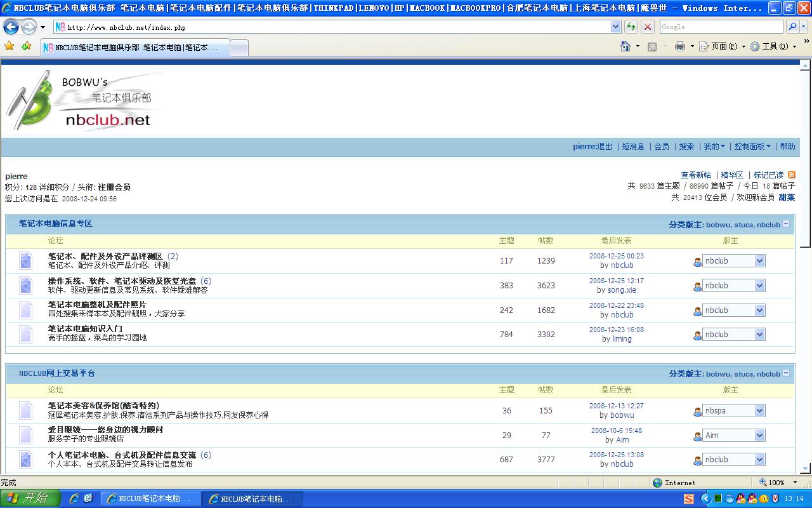Open address bar URL history dropdown
The image size is (812, 508).
[x=615, y=27]
